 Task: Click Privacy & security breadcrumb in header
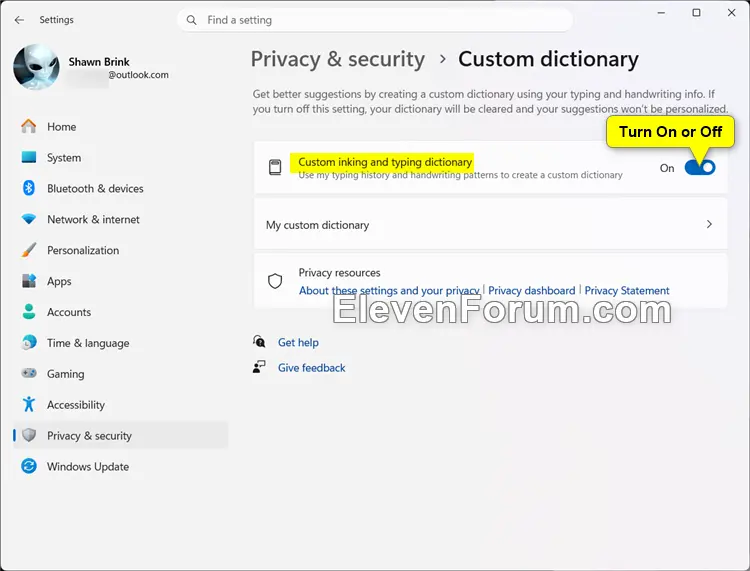(x=338, y=59)
